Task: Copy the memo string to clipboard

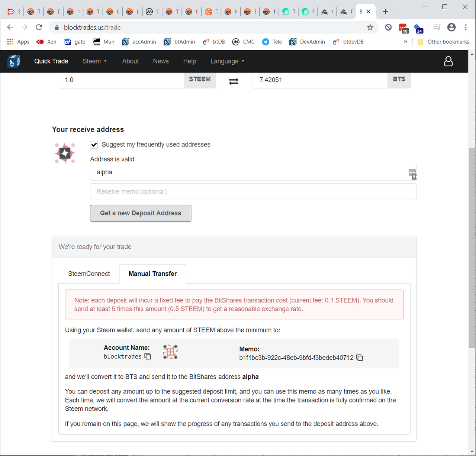Action: pyautogui.click(x=360, y=358)
